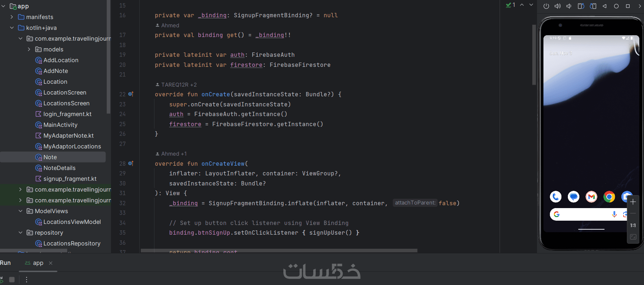Collapse the ModelViews package
This screenshot has height=285, width=644.
tap(20, 211)
